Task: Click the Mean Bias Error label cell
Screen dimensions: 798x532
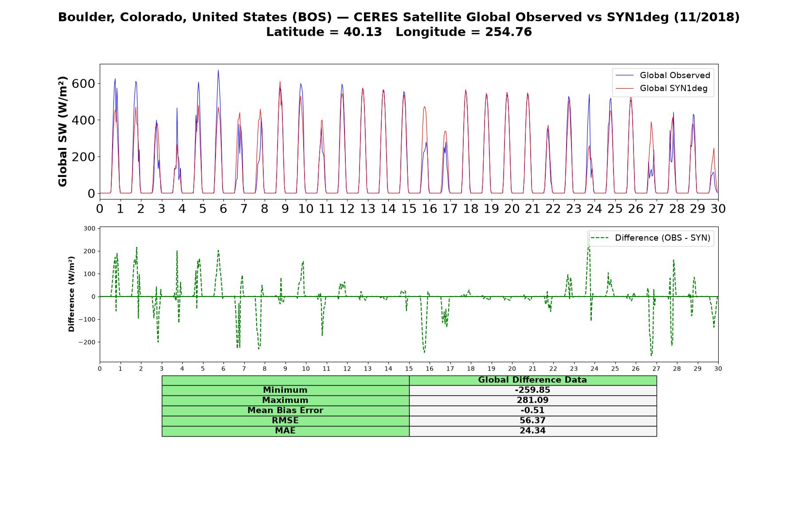Action: coord(285,411)
